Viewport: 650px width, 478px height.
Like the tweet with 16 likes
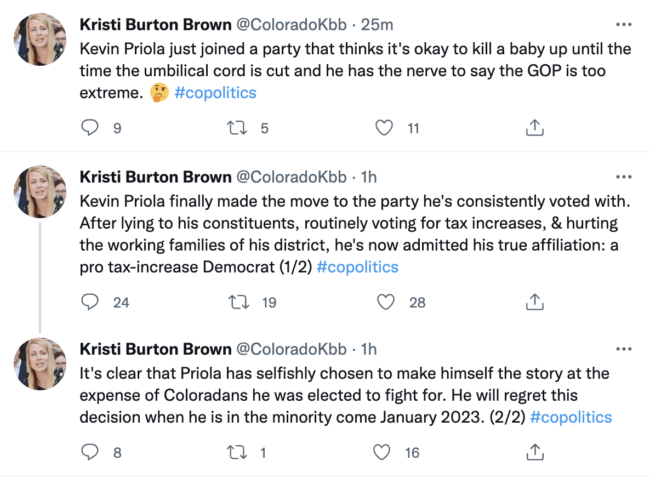(383, 452)
